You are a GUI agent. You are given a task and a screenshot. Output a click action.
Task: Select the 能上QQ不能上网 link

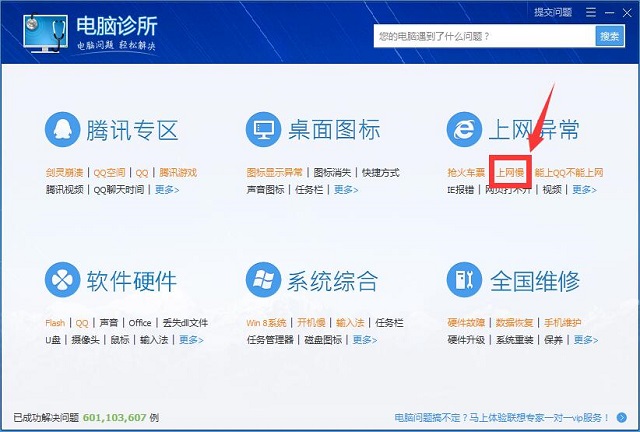(569, 173)
